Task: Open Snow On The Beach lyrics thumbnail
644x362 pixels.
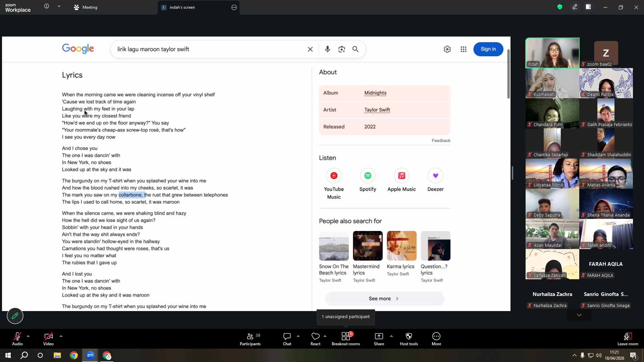Action: [x=334, y=246]
